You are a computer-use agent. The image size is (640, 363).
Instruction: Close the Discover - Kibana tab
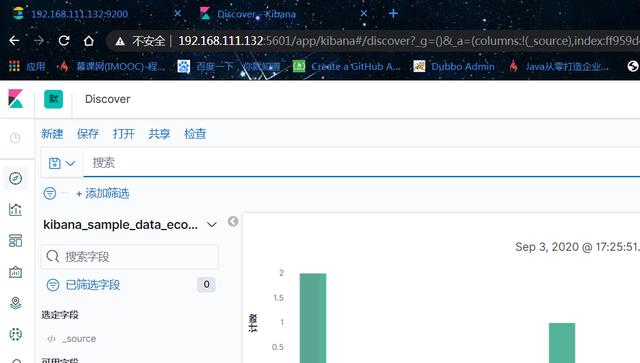pyautogui.click(x=364, y=13)
